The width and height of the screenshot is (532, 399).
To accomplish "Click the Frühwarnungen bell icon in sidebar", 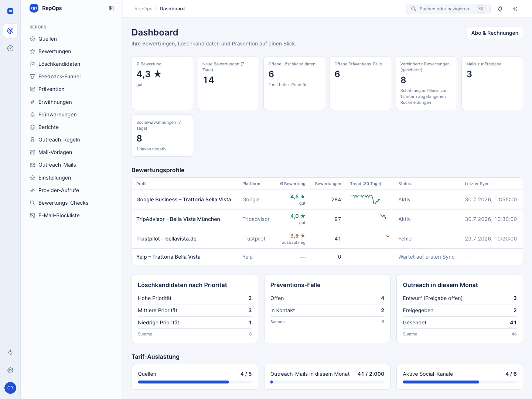I will click(x=33, y=115).
